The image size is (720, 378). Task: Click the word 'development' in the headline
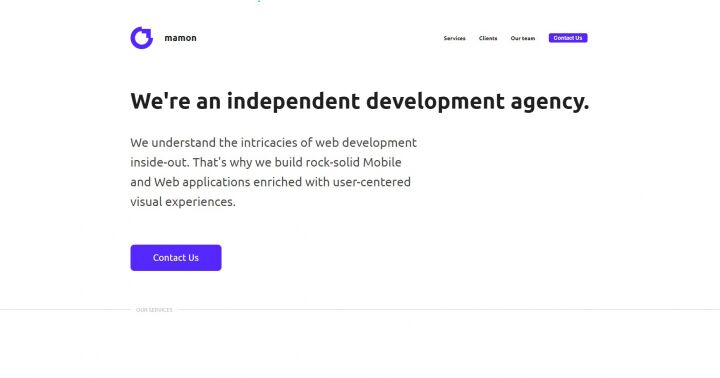click(x=435, y=102)
